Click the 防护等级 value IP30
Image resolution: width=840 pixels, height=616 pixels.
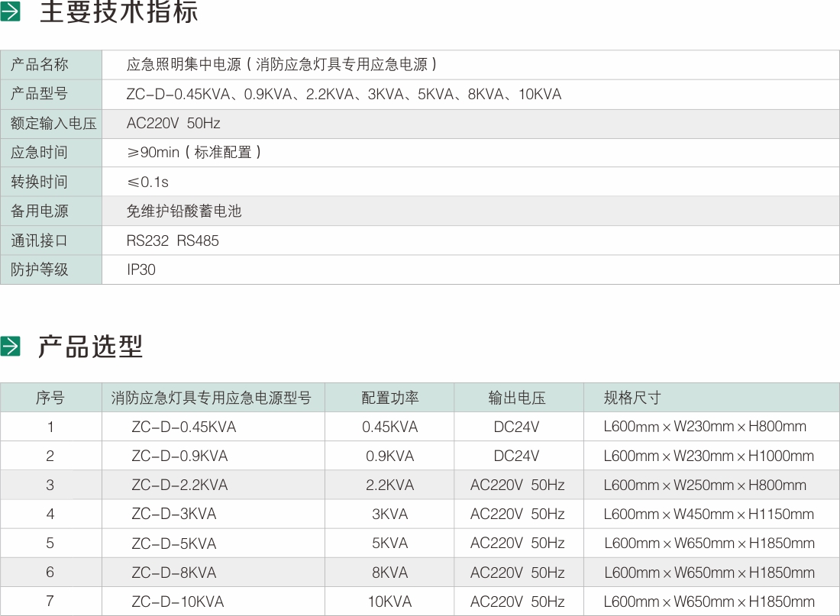click(141, 269)
